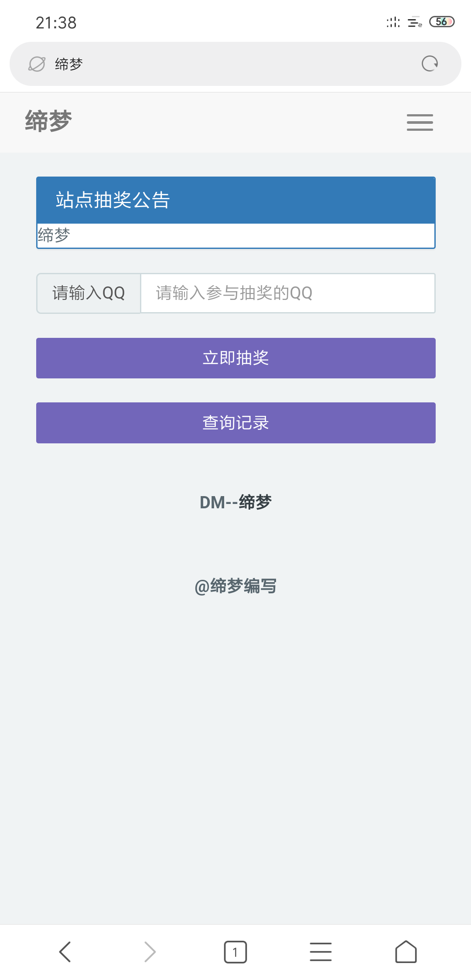Tap the signal strength icon in status bar

pos(393,22)
